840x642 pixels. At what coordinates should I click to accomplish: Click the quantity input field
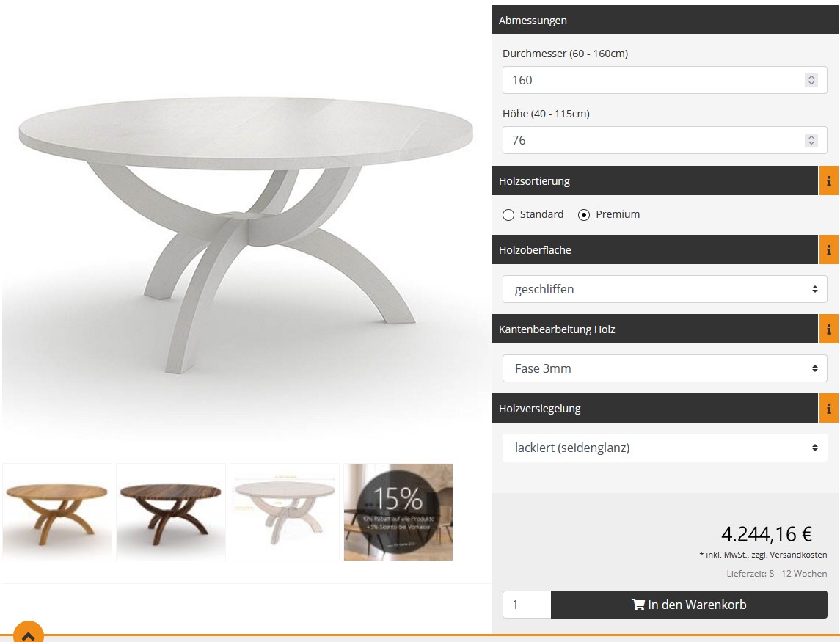527,605
